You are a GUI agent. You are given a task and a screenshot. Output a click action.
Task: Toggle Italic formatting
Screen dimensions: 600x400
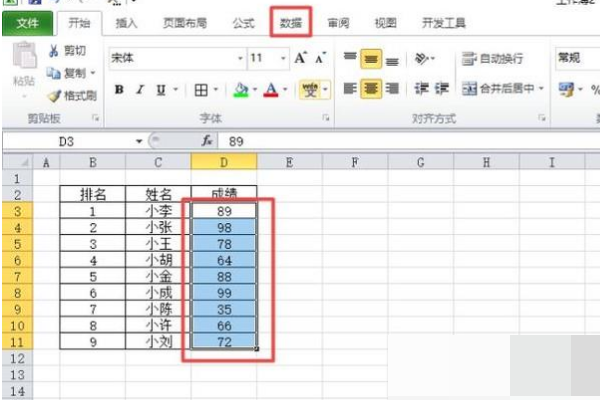pos(140,90)
